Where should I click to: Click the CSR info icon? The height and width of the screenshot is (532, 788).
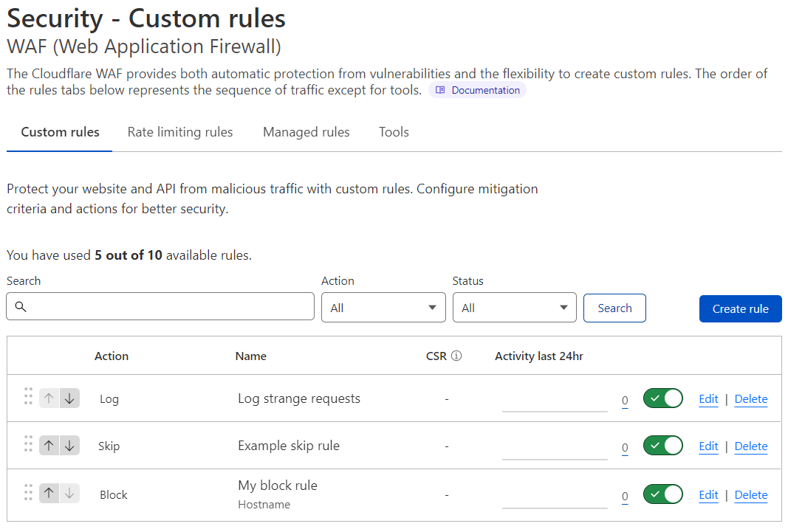[456, 356]
